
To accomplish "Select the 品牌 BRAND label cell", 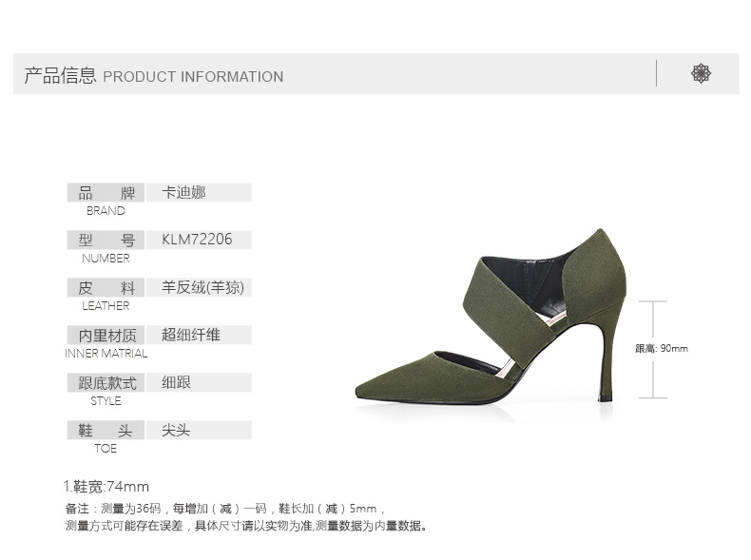I will [x=106, y=201].
